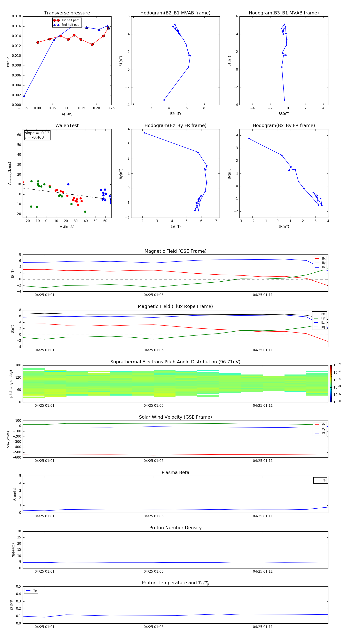Image resolution: width=351 pixels, height=644 pixels.
Task: Click 'Vsw(km/s)' axis label
Action: [x=8, y=439]
